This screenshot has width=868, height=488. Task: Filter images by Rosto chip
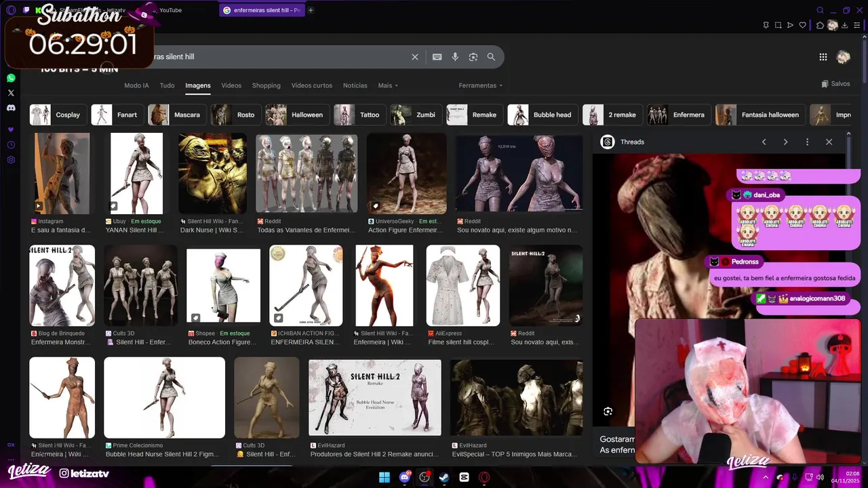coord(236,115)
